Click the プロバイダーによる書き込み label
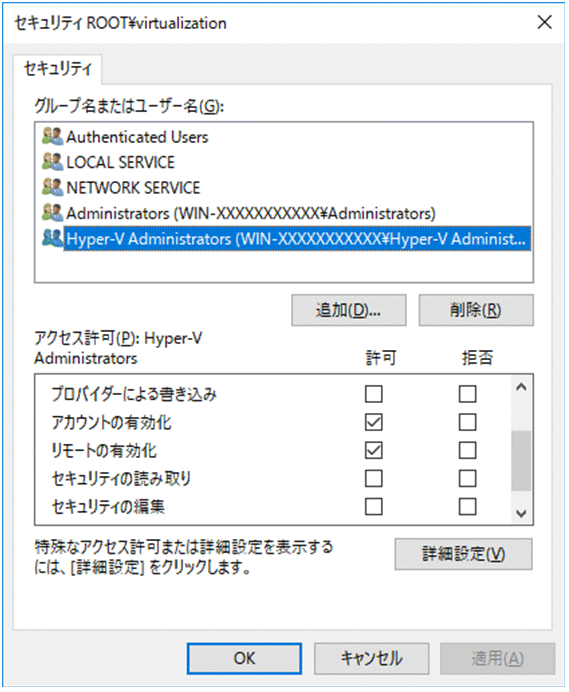 (134, 394)
